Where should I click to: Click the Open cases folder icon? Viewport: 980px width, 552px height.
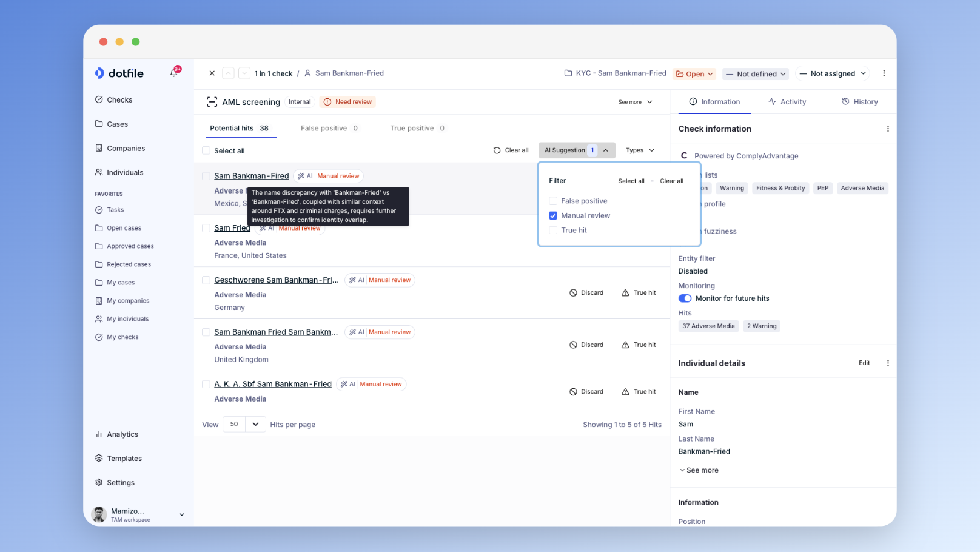tap(99, 228)
